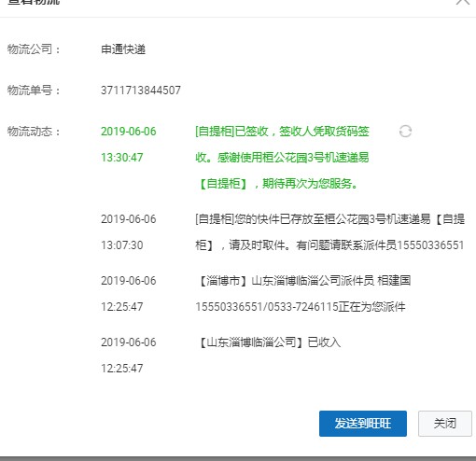The image size is (476, 461).
Task: Click the 13:07:30 timestamp
Action: point(122,245)
